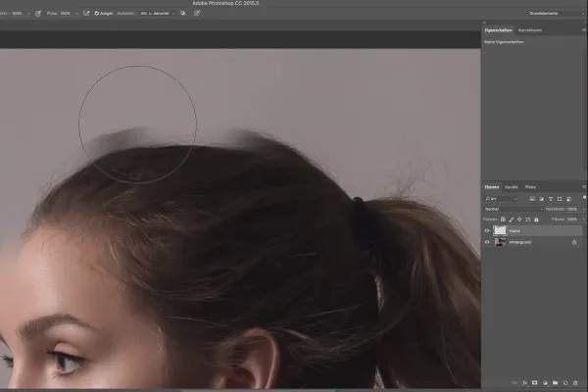Switch to the Eigenschaften tab
The image size is (588, 392).
coord(498,30)
